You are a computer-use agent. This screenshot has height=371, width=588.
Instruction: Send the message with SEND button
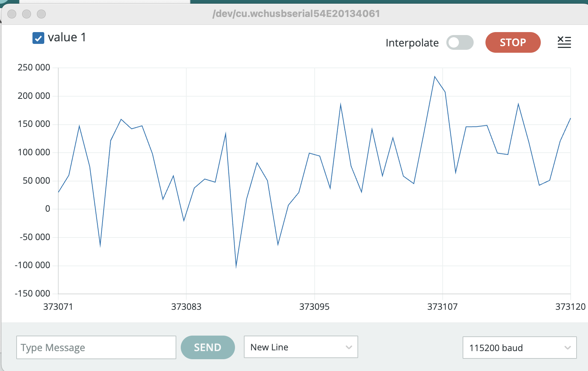click(x=208, y=347)
